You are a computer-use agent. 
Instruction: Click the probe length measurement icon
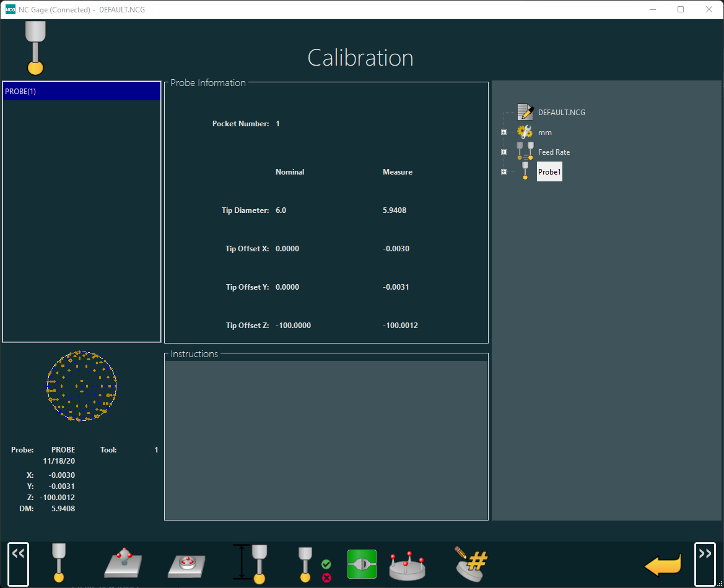pos(251,563)
